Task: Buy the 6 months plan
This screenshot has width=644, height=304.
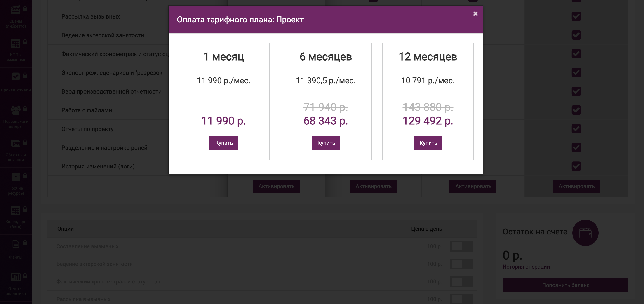Action: pyautogui.click(x=326, y=143)
